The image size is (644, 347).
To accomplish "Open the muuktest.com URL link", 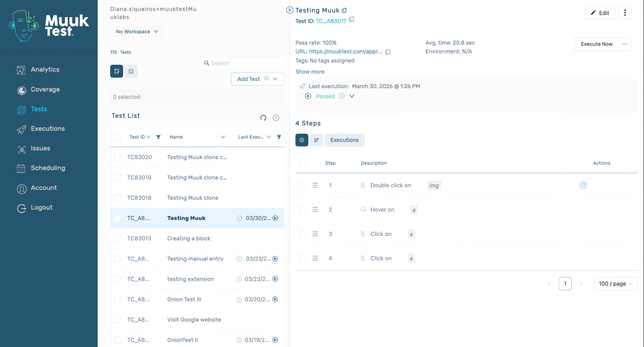I will pyautogui.click(x=345, y=52).
